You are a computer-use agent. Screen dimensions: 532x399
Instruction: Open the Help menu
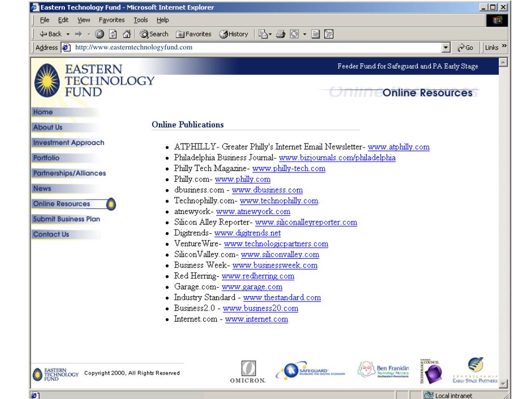[x=163, y=20]
